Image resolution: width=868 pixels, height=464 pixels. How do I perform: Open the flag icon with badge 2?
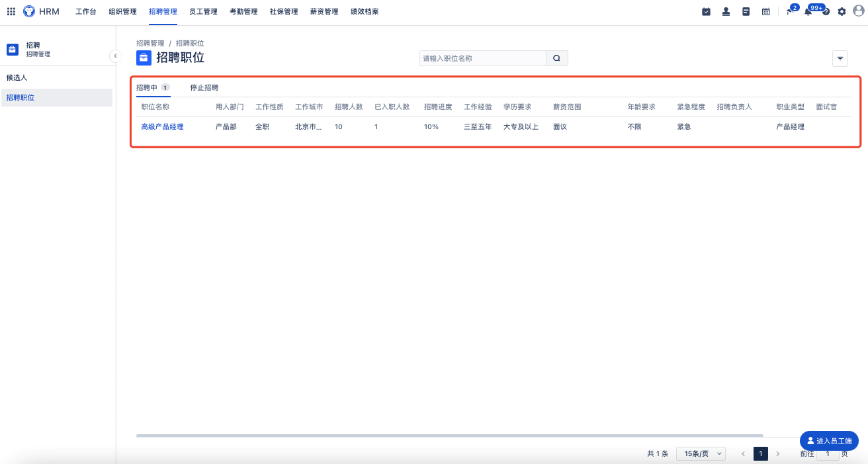tap(790, 11)
